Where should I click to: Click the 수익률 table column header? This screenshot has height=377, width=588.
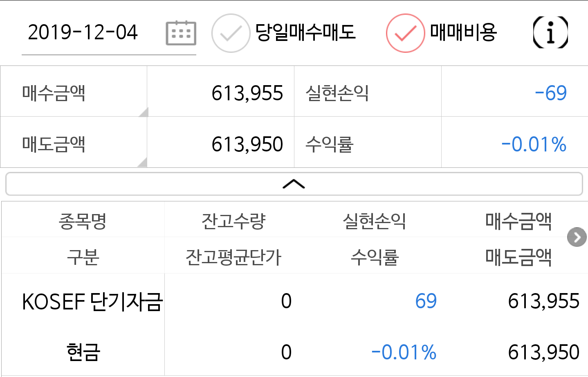tap(374, 257)
